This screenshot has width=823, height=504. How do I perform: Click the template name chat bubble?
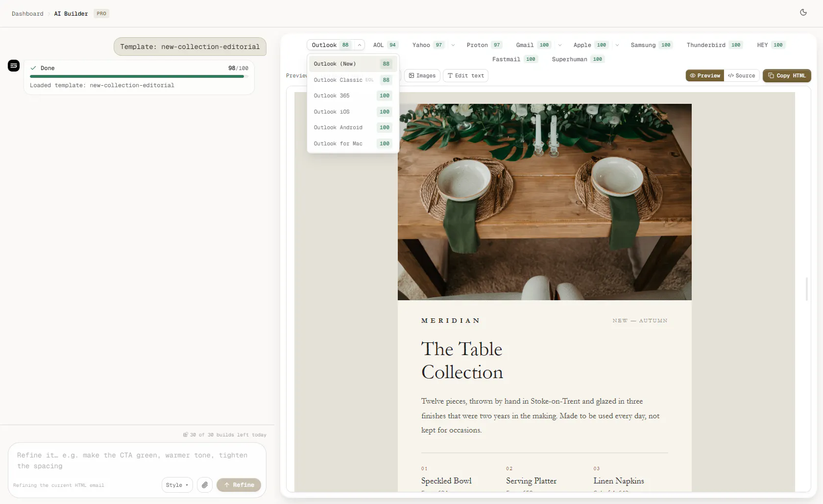(190, 47)
